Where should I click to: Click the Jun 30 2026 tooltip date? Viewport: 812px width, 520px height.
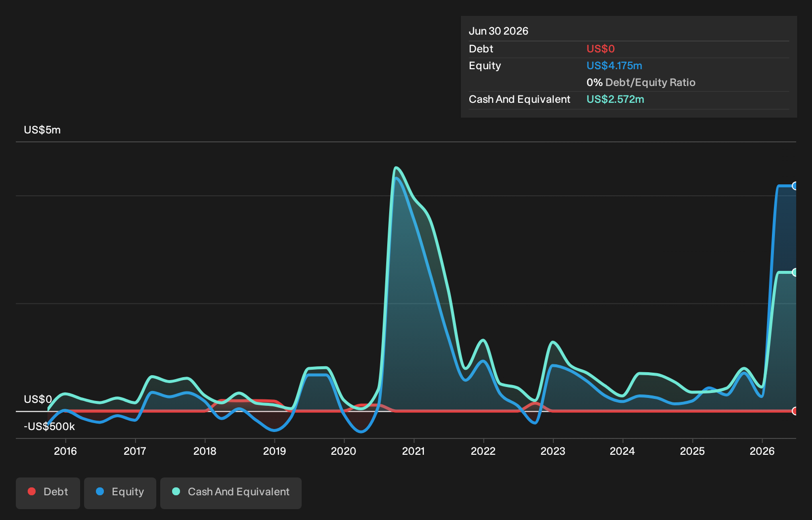498,31
